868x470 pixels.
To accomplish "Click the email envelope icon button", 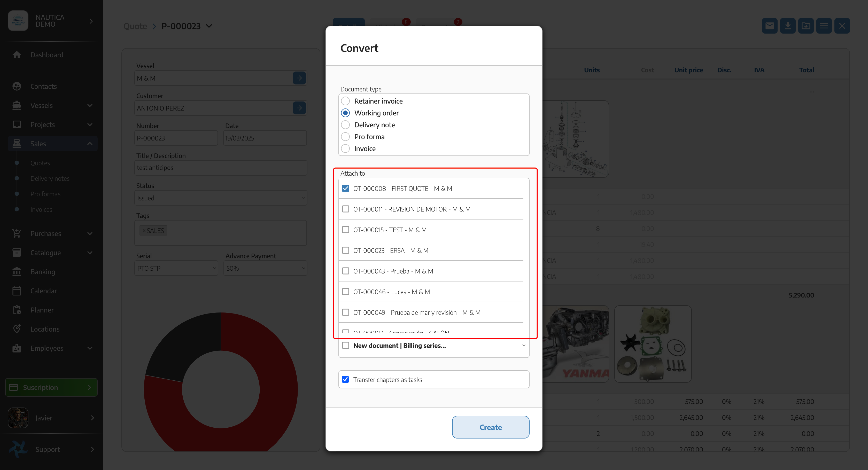I will [770, 26].
